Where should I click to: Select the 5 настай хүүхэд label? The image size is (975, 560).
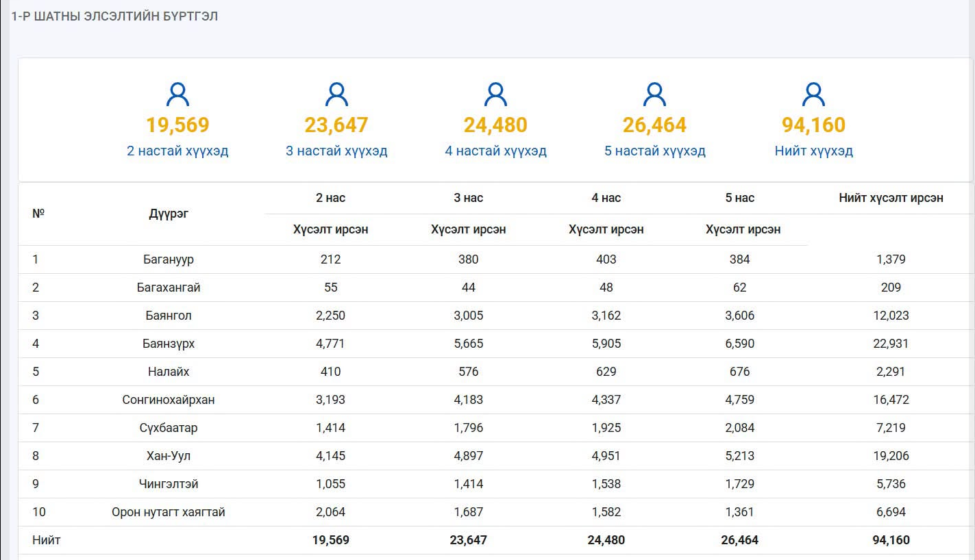click(x=654, y=151)
